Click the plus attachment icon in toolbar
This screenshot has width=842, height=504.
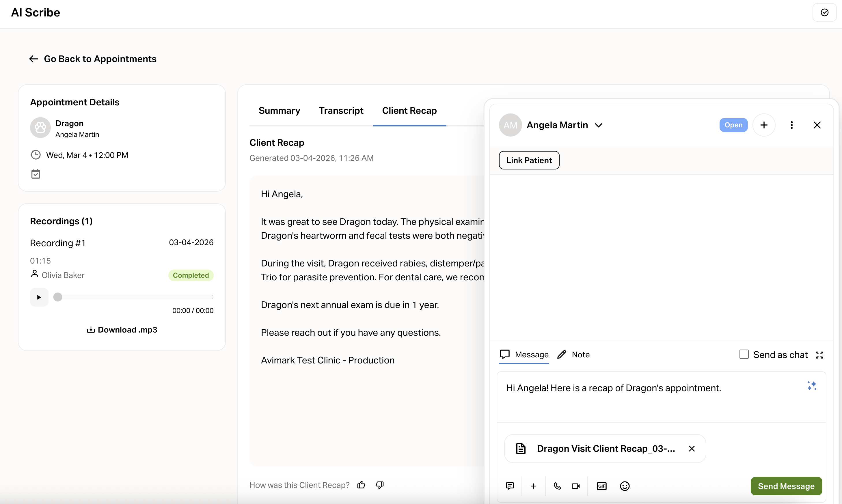pyautogui.click(x=534, y=486)
